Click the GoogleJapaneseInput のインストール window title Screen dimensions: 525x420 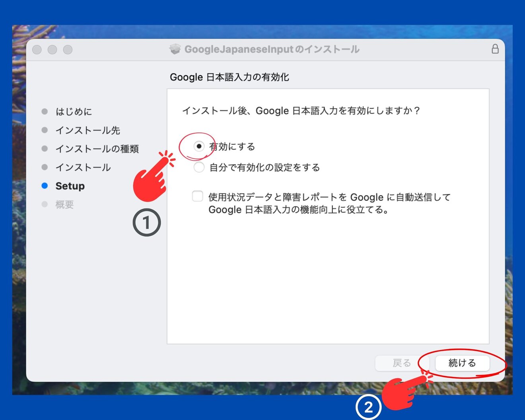coord(272,49)
